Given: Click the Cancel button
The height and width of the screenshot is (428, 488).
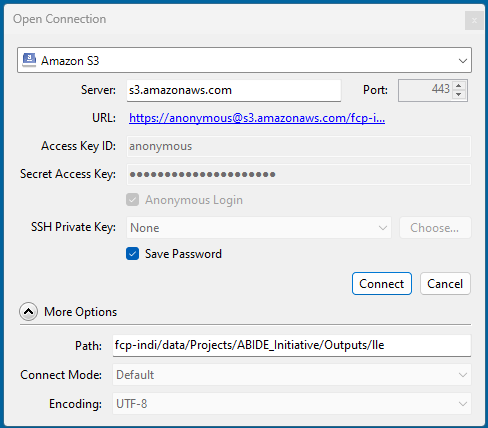Looking at the screenshot, I should [445, 284].
